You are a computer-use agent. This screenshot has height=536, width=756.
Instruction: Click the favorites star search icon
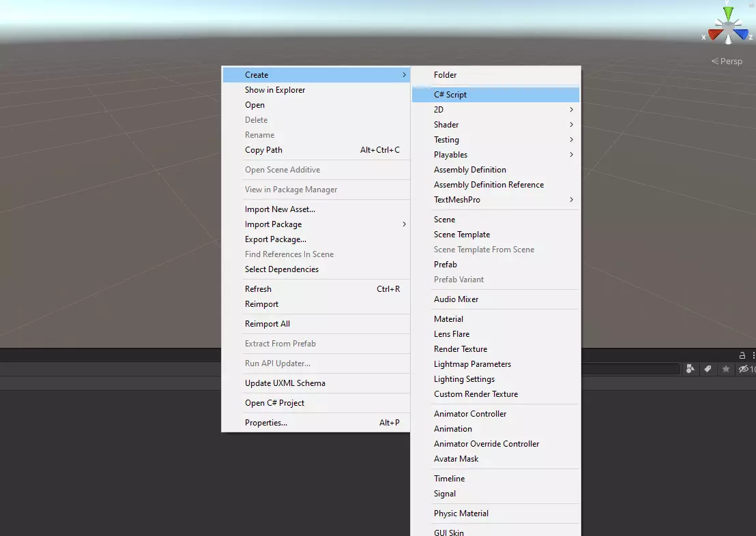click(x=725, y=369)
